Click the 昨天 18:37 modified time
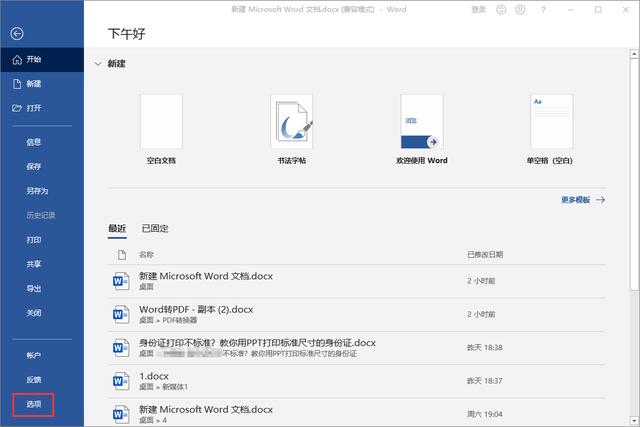The height and width of the screenshot is (427, 640). coord(485,381)
